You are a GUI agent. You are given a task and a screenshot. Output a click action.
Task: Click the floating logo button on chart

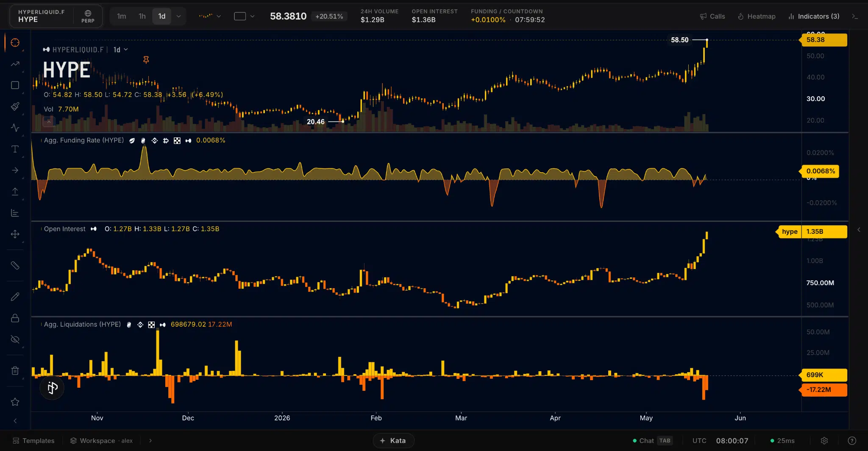pyautogui.click(x=52, y=388)
